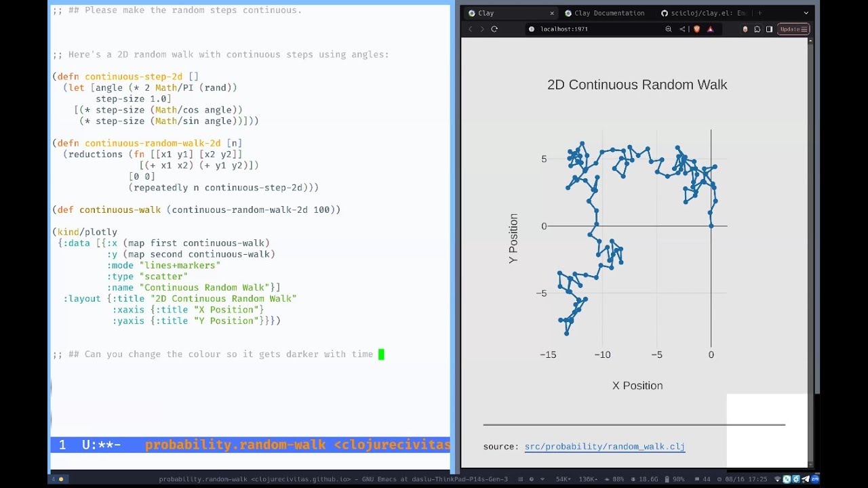Viewport: 868px width, 488px height.
Task: Open Brave Shields lion icon
Action: click(696, 29)
